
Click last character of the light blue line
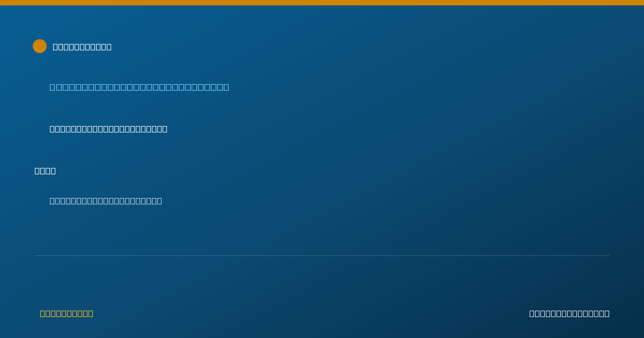[x=226, y=87]
